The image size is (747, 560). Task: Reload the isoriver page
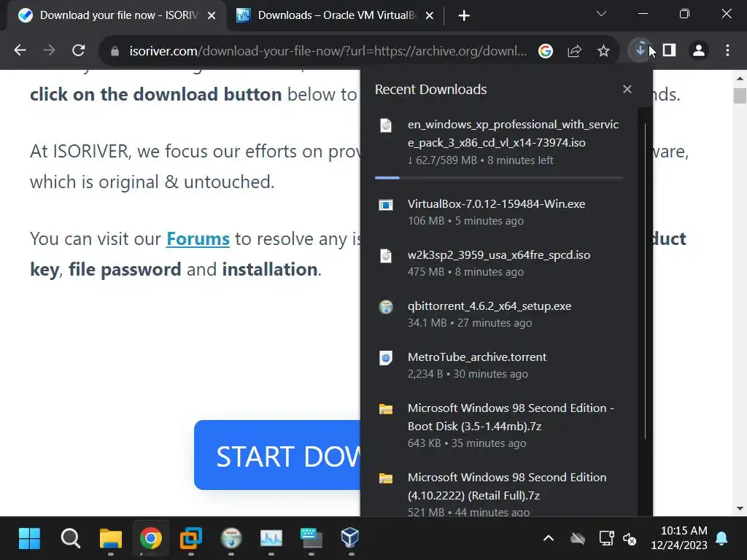pos(79,50)
